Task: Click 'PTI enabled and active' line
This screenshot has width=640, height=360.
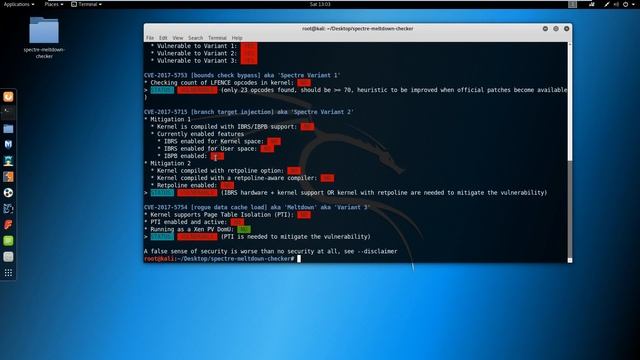Action: pos(194,222)
